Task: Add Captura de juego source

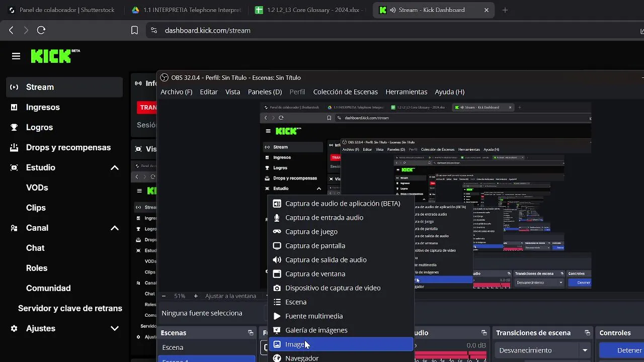Action: pos(341,232)
